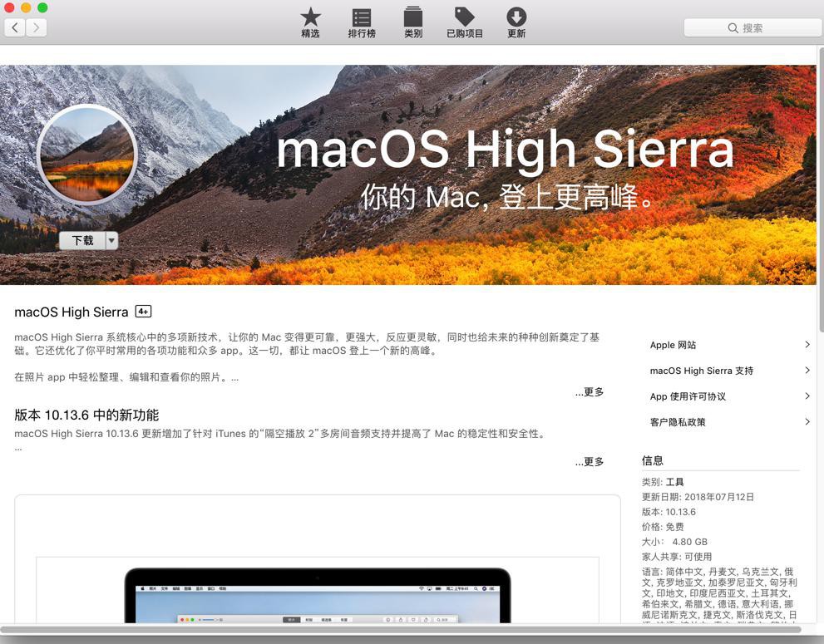Open the Categories (类别) icon
Viewport: 824px width, 644px height.
point(413,22)
